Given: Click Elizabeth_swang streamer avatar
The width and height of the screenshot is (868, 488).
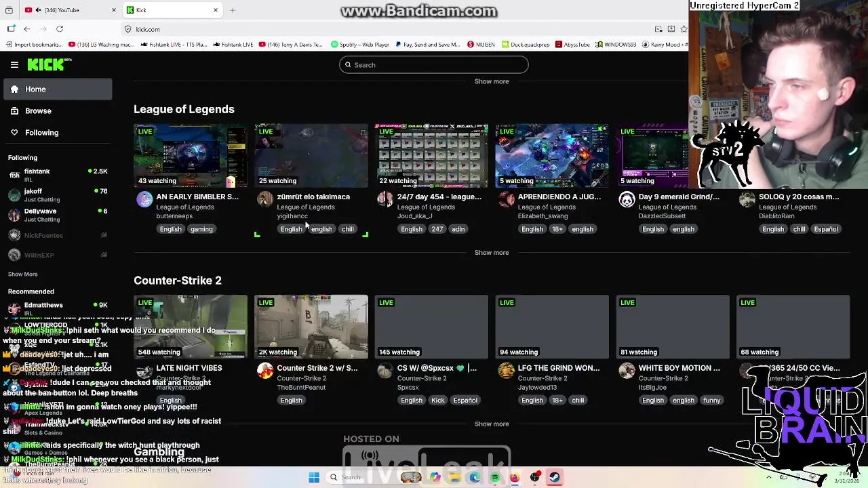Looking at the screenshot, I should (506, 199).
